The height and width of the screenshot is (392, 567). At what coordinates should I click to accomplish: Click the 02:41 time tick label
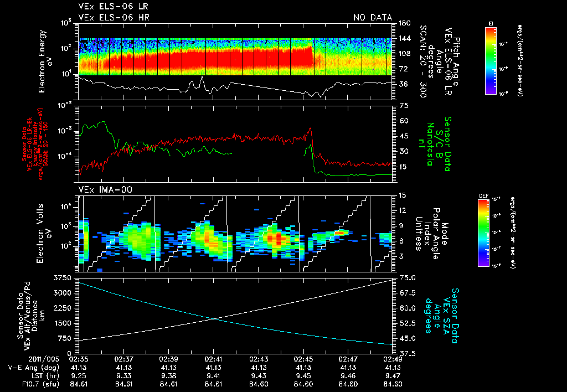coord(213,359)
